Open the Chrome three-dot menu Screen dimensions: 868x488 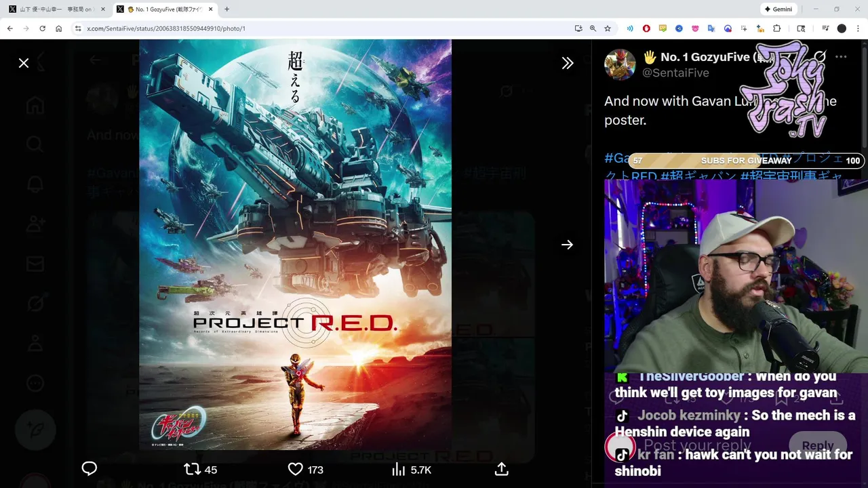859,28
